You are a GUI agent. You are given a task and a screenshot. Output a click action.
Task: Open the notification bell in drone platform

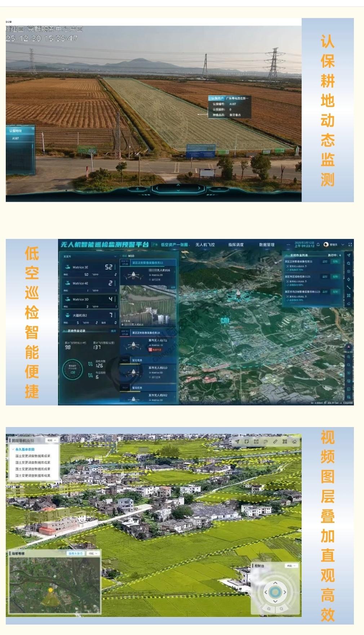[318, 244]
